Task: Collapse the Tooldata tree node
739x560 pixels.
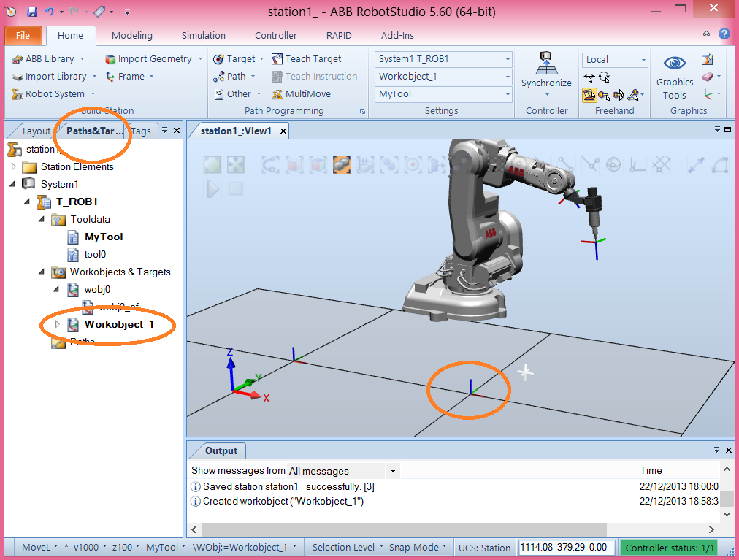Action: [42, 219]
